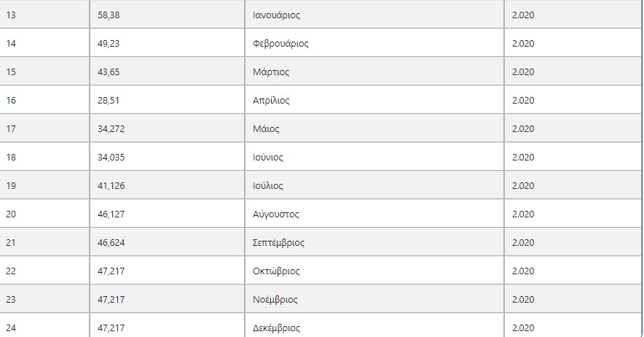Image resolution: width=644 pixels, height=337 pixels.
Task: Select the 46,624 value cell
Action: tap(167, 242)
